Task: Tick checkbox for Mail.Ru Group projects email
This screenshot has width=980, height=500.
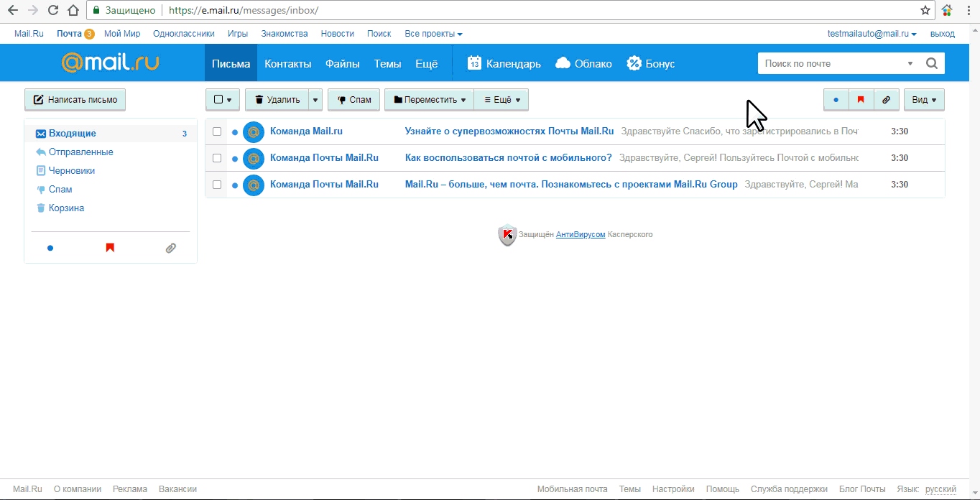Action: pos(217,185)
